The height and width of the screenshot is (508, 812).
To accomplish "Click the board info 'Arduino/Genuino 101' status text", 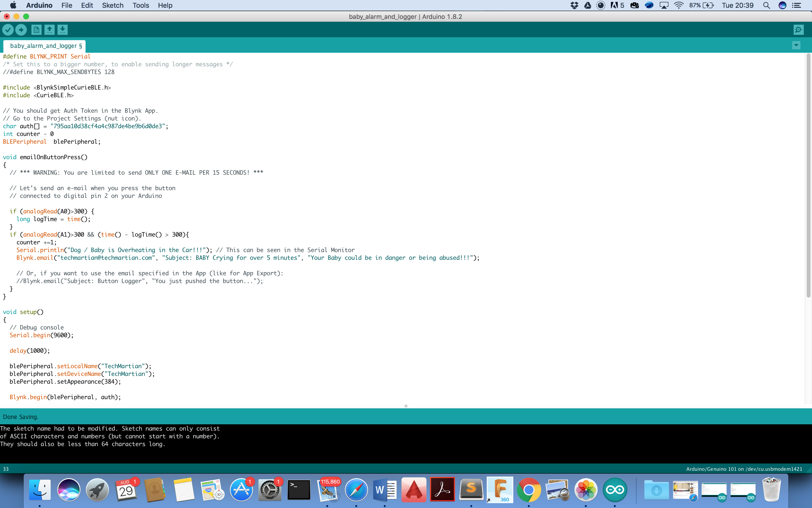I will (744, 469).
